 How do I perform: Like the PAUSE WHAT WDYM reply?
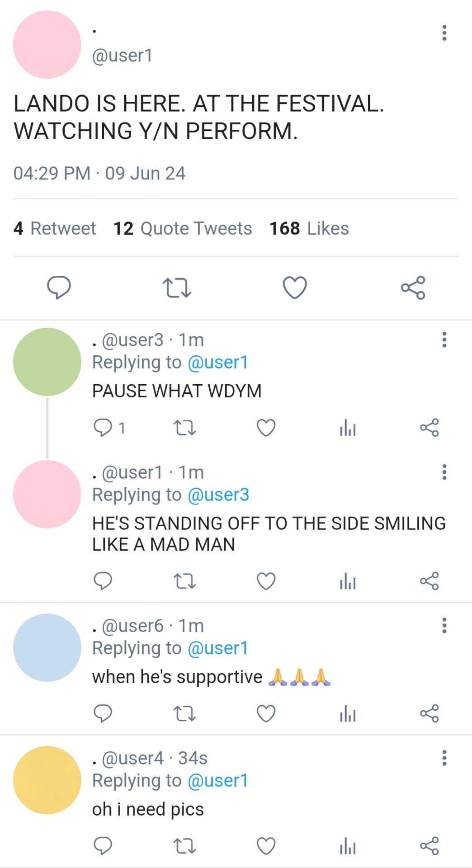[x=266, y=428]
